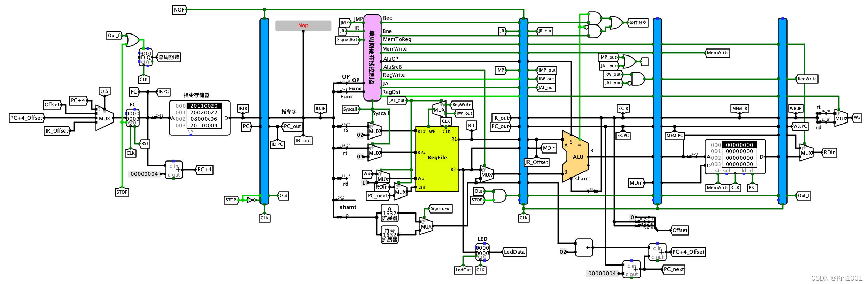Viewport: 868px width, 284px height.
Task: Select the rs MUX feeding RegFile R1#
Action: pos(374,131)
